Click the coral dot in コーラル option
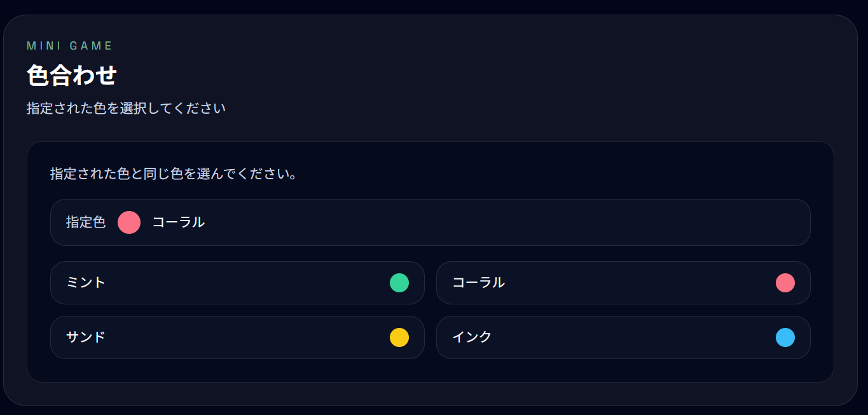The image size is (868, 415). tap(785, 283)
